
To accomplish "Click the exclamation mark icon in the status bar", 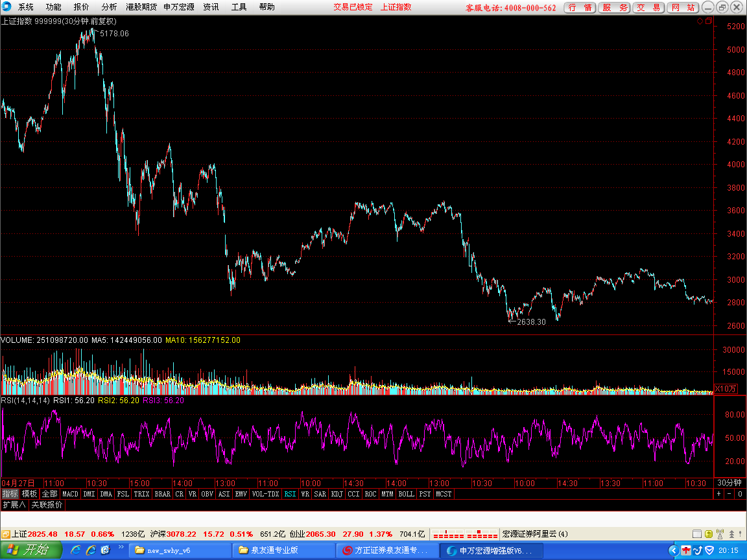I will pos(741,534).
